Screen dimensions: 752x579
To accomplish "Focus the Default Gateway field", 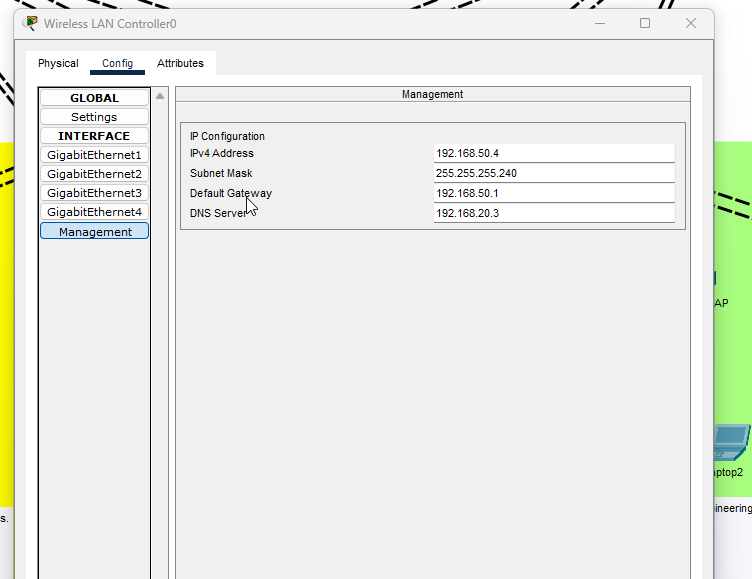I will tap(553, 193).
